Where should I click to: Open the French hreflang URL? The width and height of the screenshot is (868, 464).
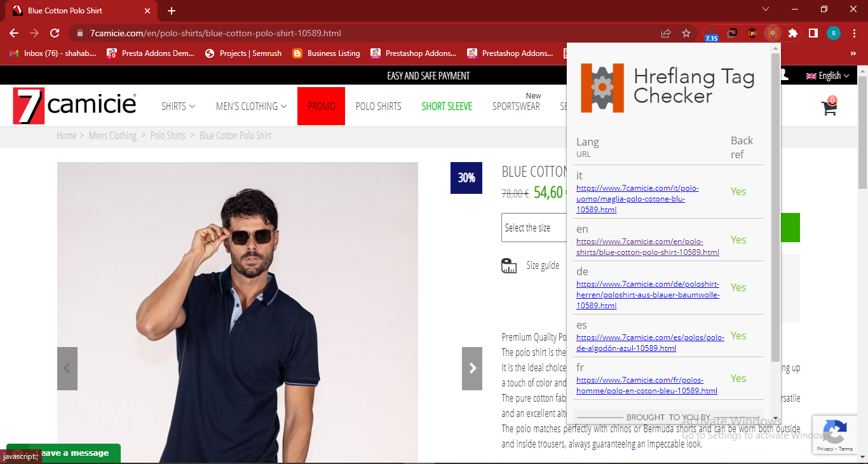click(x=647, y=385)
